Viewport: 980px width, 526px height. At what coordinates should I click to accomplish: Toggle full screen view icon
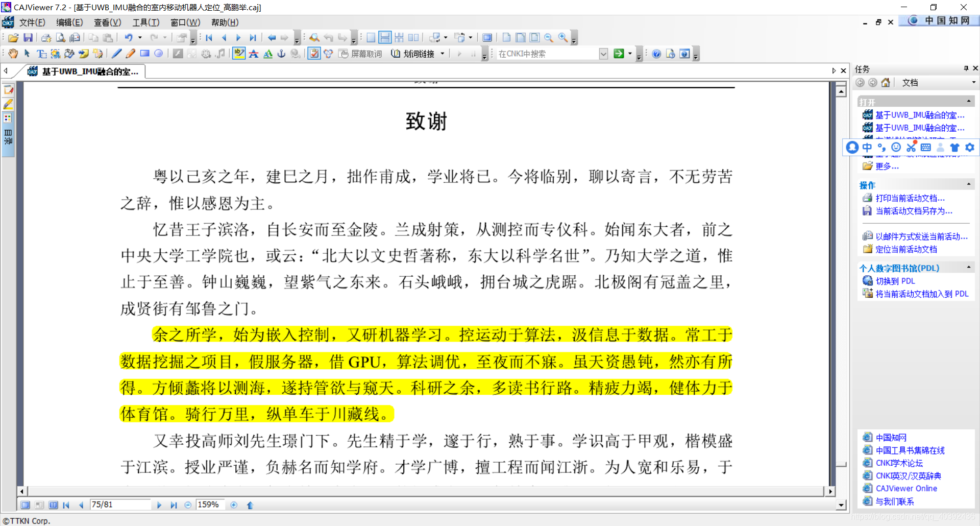[x=487, y=38]
